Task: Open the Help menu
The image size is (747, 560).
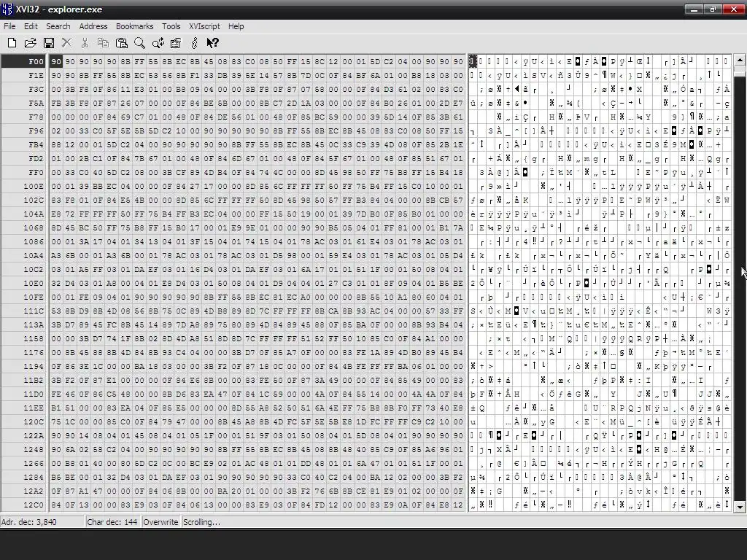Action: click(236, 26)
